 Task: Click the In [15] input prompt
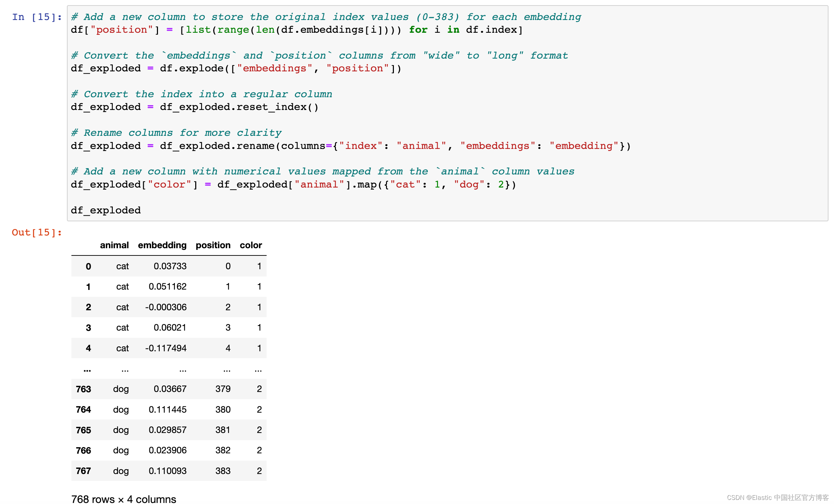37,17
